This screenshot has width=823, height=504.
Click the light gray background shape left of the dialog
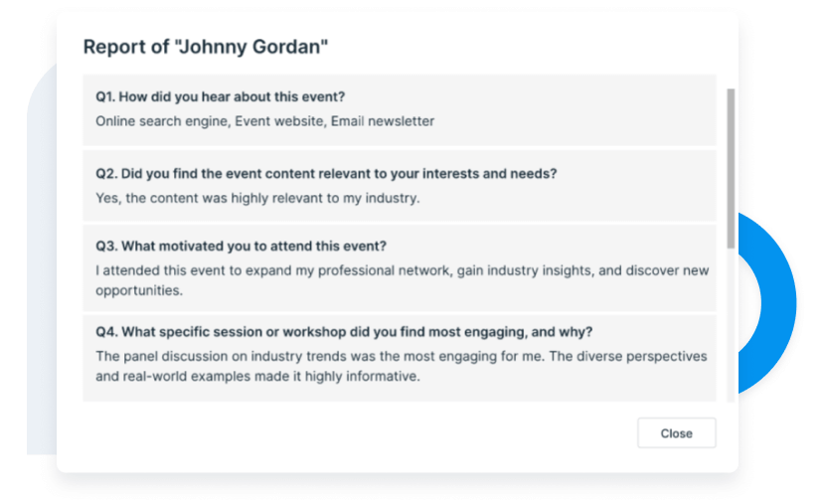41,298
